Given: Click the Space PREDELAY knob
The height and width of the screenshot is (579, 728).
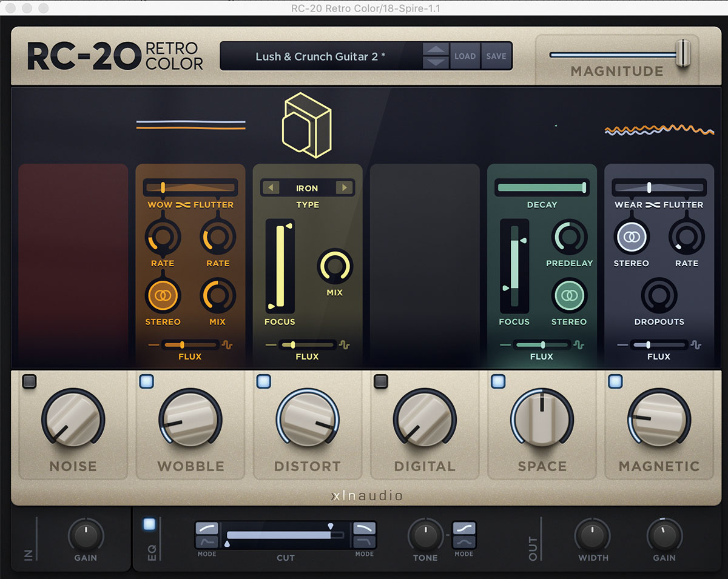Looking at the screenshot, I should (569, 236).
